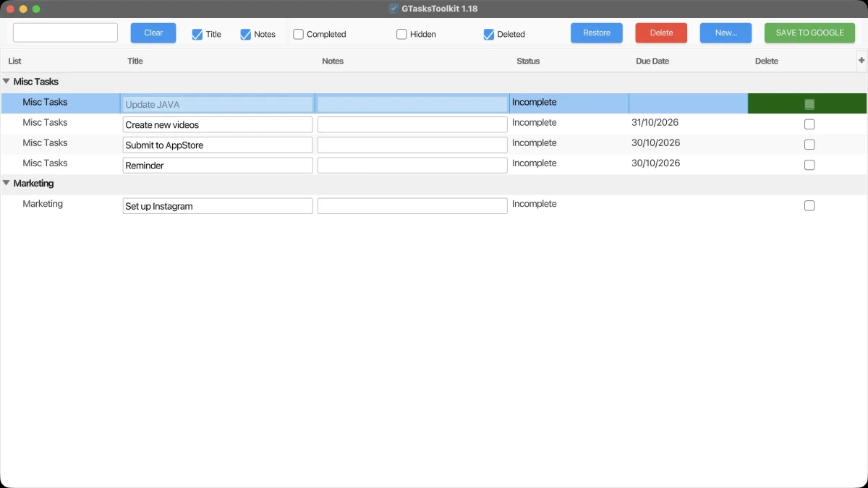Viewport: 868px width, 488px height.
Task: Sort by the Due Date column header
Action: (652, 61)
